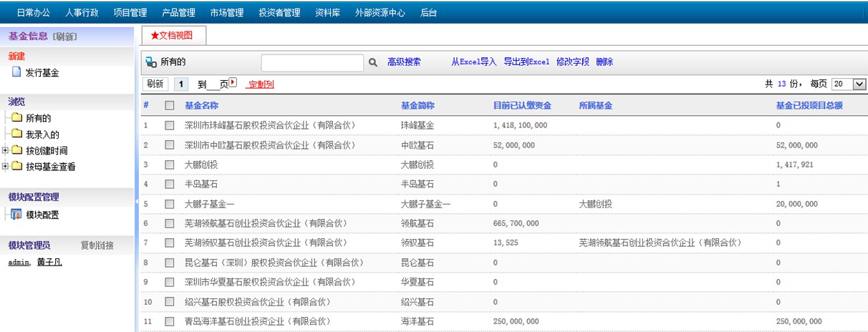Screen dimensions: 868x332
Task: Select 我录入的 in browse tree
Action: click(42, 134)
